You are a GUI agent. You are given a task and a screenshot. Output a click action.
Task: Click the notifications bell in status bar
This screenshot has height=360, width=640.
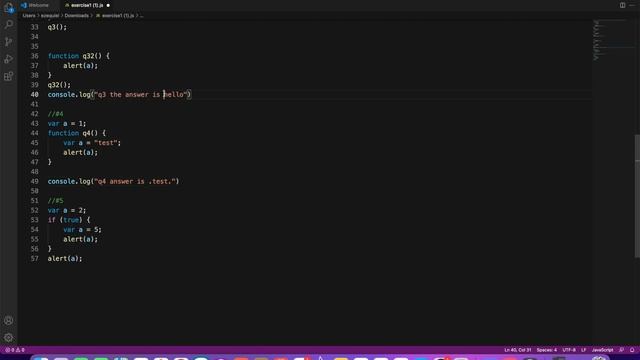click(x=632, y=350)
